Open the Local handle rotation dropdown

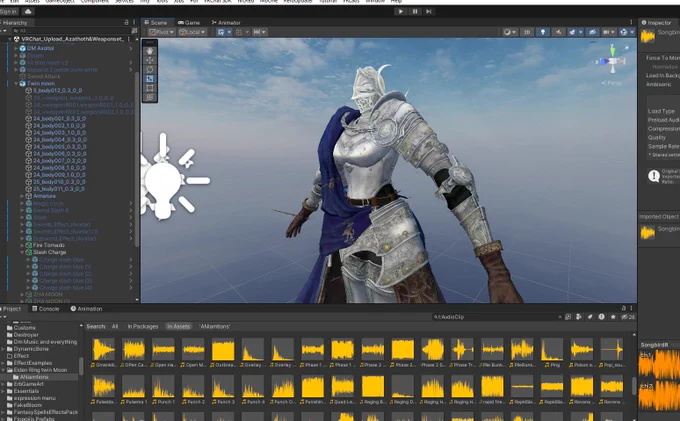(193, 32)
